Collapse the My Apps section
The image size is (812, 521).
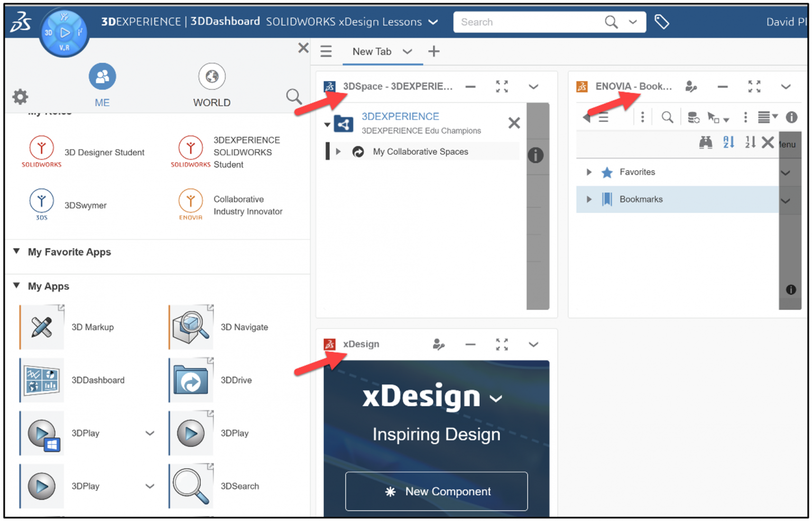(15, 286)
